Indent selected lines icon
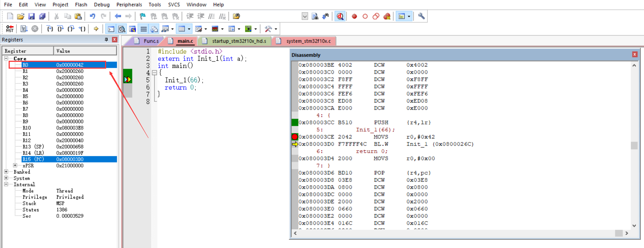The image size is (644, 248). 190,16
